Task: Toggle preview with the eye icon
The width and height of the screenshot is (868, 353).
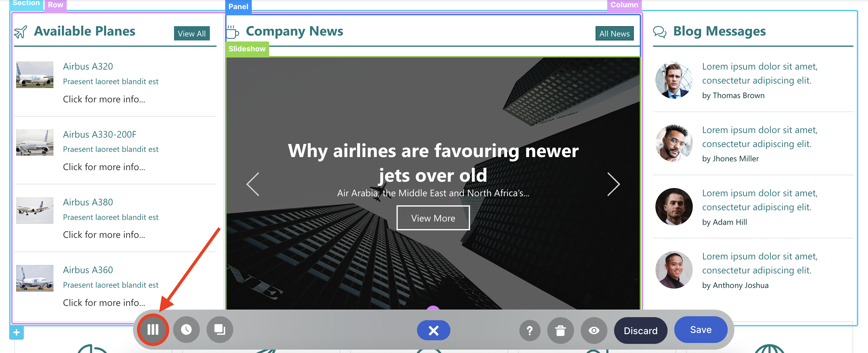Action: click(594, 331)
